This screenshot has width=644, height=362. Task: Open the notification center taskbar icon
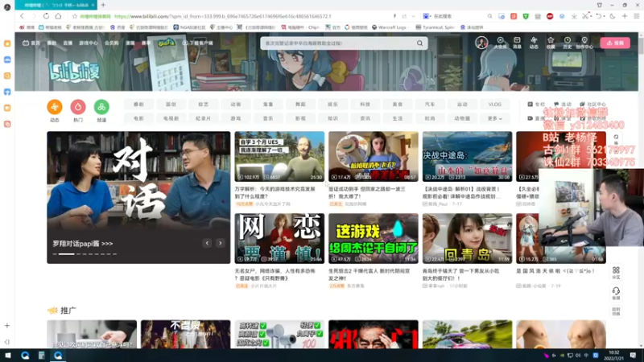point(633,355)
